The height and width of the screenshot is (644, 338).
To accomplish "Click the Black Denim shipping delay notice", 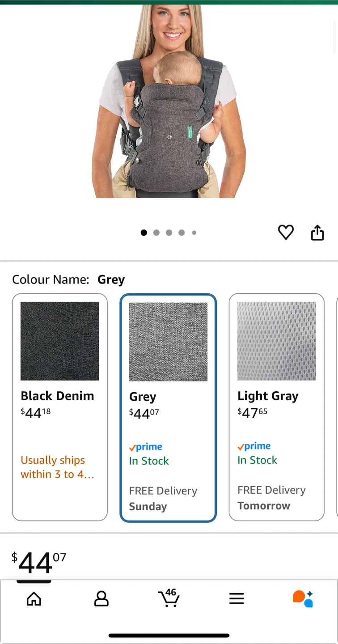I will (52, 467).
